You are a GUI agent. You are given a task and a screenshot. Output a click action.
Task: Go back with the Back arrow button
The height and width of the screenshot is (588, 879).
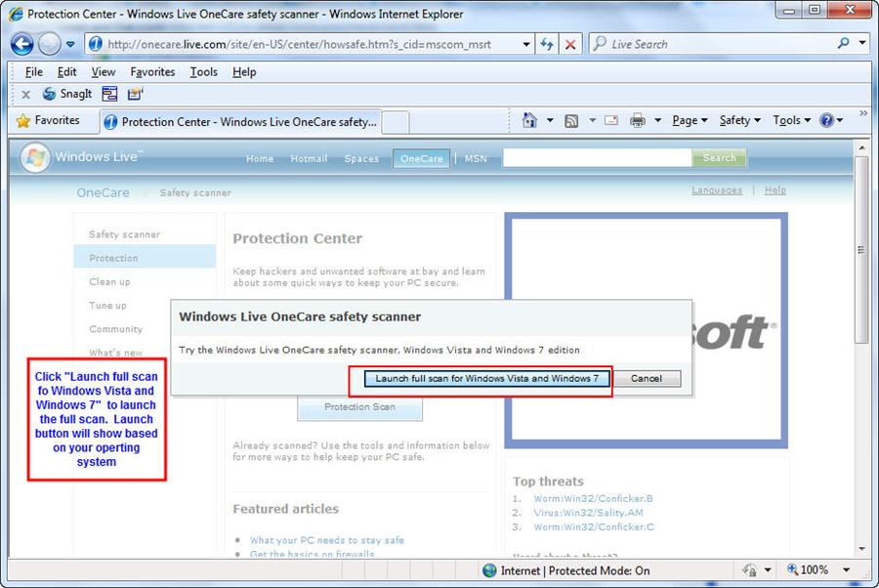pyautogui.click(x=21, y=44)
